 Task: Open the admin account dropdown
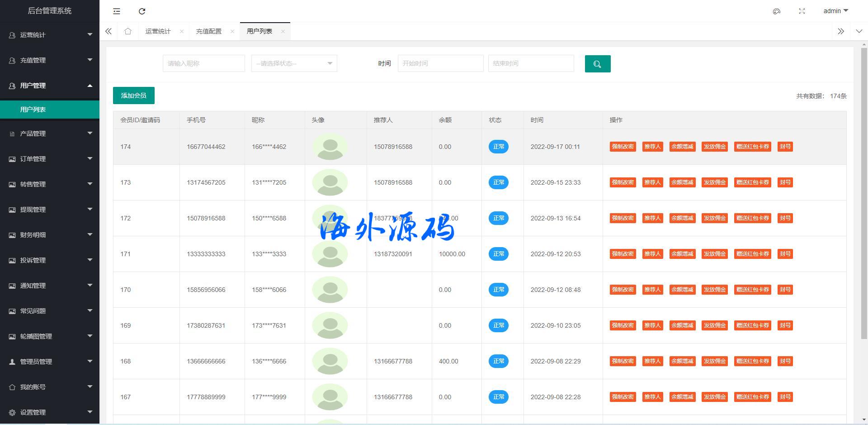pyautogui.click(x=835, y=11)
